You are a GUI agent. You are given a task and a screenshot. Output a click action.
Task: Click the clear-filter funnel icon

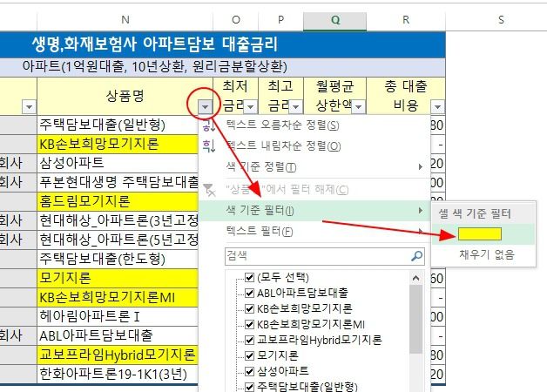(209, 190)
